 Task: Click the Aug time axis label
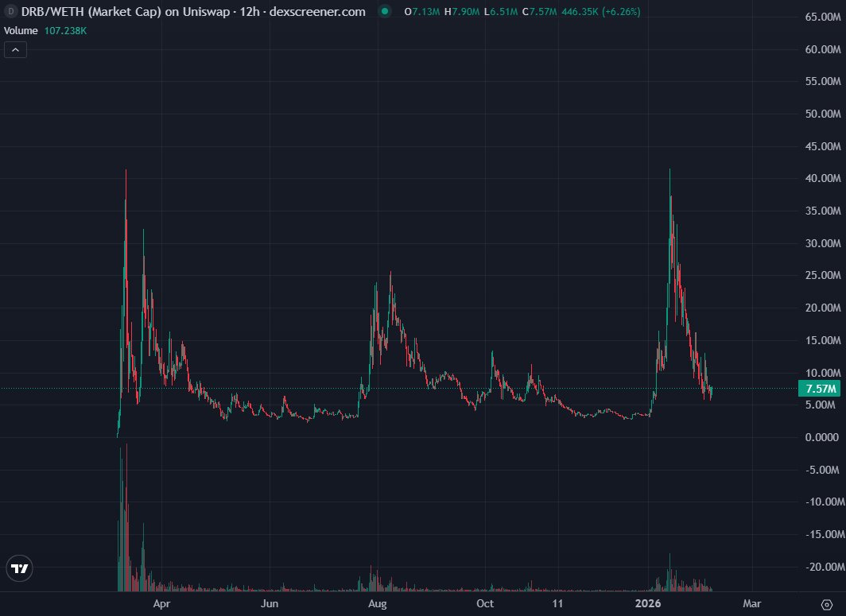click(x=377, y=603)
